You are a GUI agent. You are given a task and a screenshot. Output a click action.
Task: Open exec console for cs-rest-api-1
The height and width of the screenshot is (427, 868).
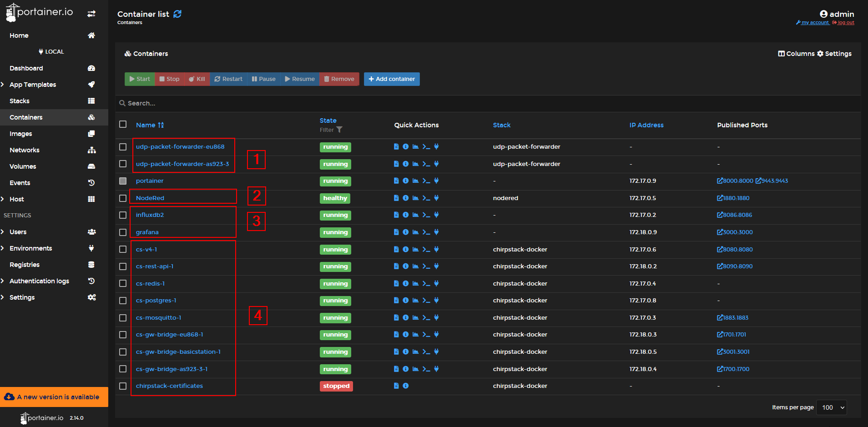[426, 266]
